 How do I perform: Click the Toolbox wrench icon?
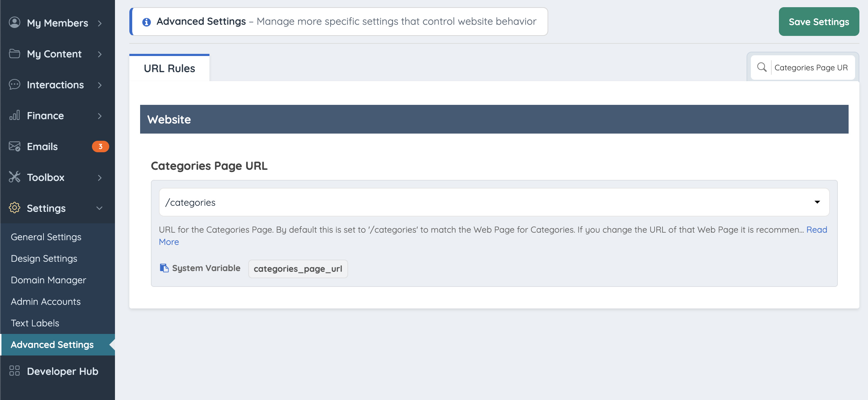point(14,177)
